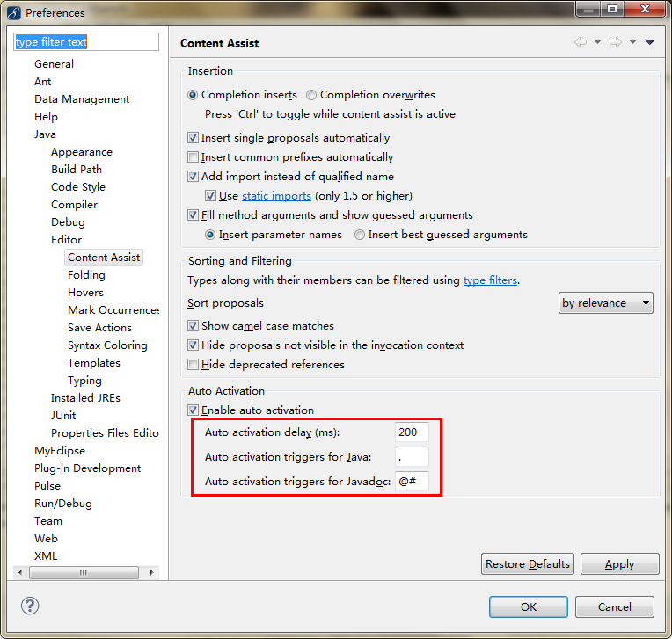Toggle Show camel case matches
672x639 pixels.
[193, 326]
